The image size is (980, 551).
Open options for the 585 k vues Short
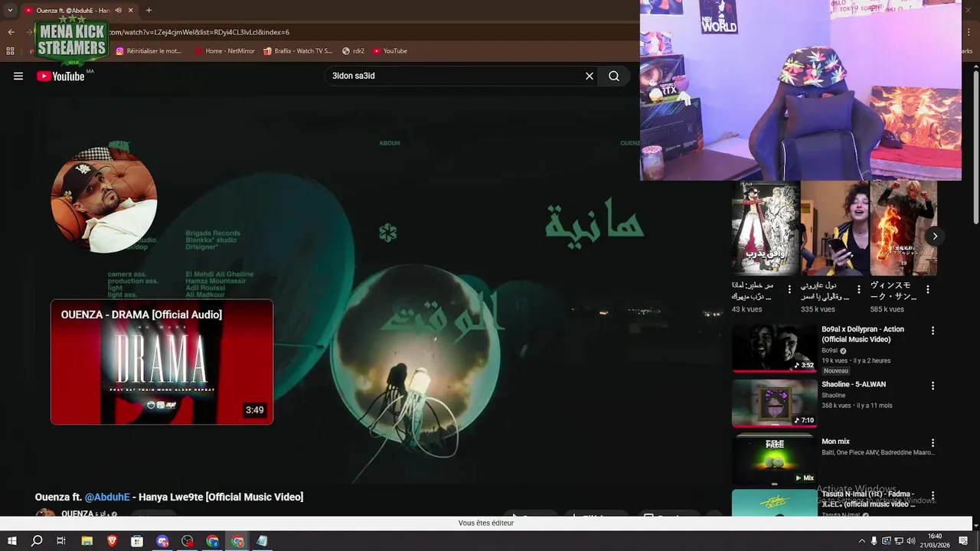click(928, 289)
